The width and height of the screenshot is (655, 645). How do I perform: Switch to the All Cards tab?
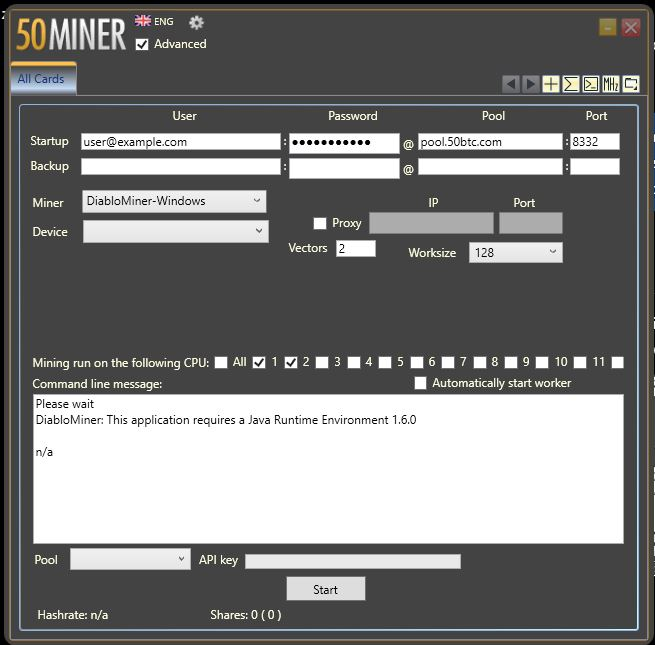[x=43, y=79]
